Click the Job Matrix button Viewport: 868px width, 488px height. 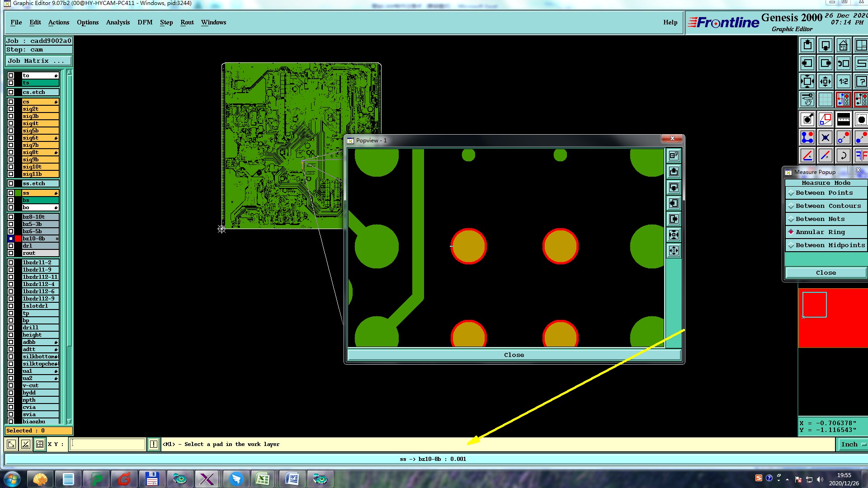click(x=38, y=61)
